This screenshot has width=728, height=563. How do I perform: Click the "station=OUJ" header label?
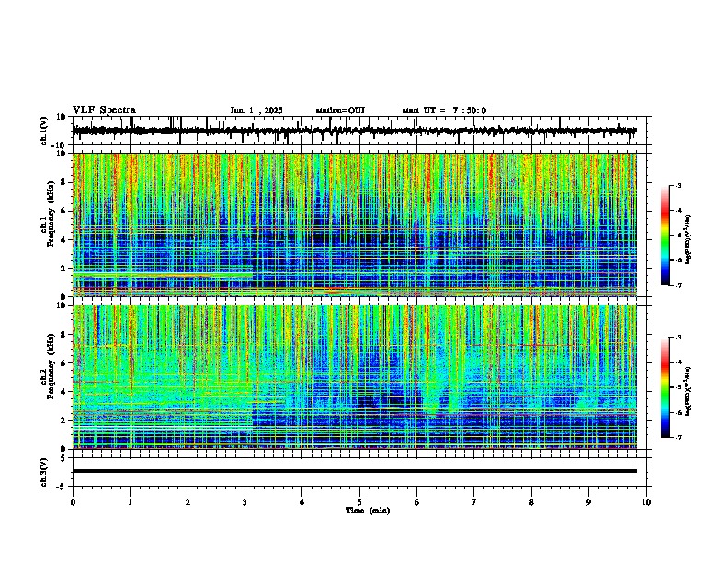[x=340, y=110]
